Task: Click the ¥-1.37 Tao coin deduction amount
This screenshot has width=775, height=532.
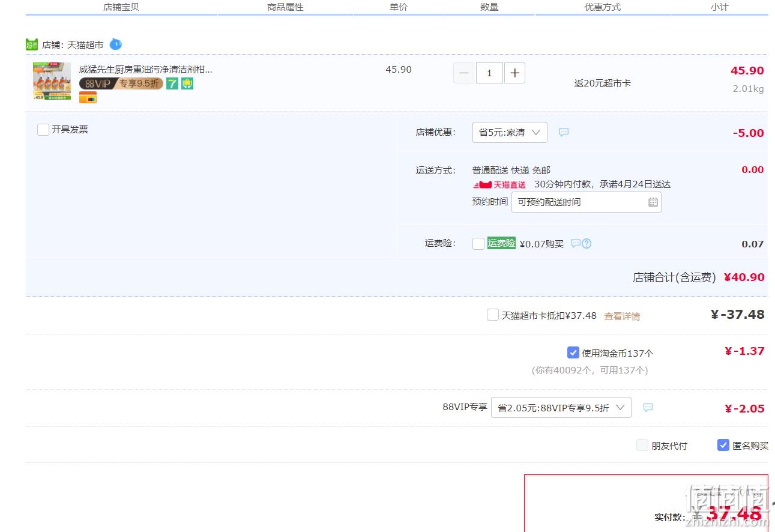Action: (744, 351)
